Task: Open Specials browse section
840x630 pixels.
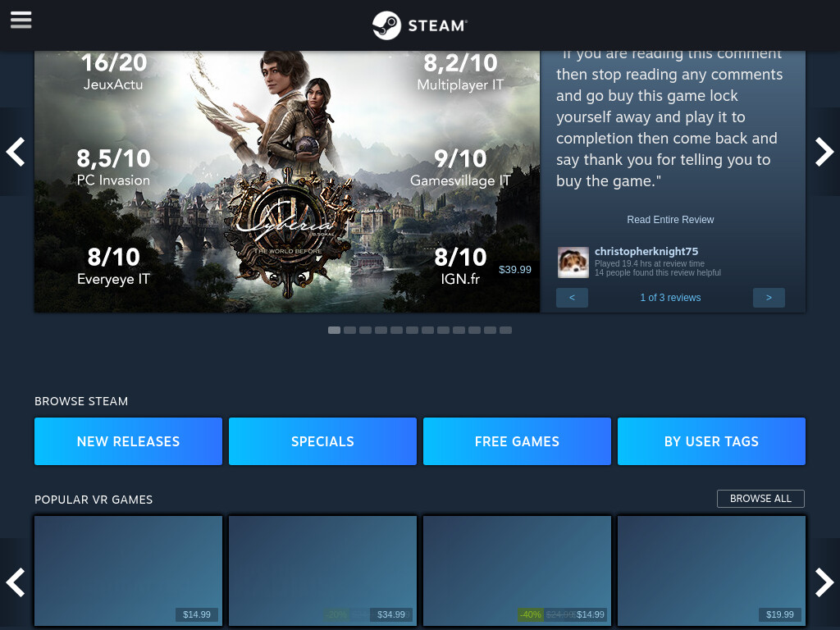Action: click(322, 441)
